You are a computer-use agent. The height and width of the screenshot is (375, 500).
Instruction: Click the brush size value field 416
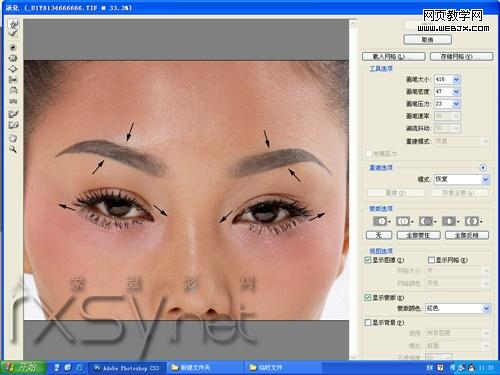point(443,79)
